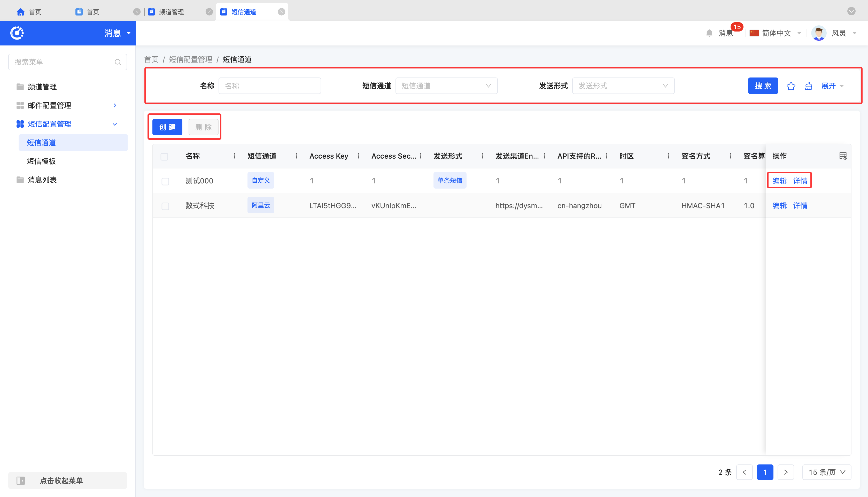This screenshot has width=868, height=497.
Task: Open 短信模板 menu item
Action: (x=41, y=161)
